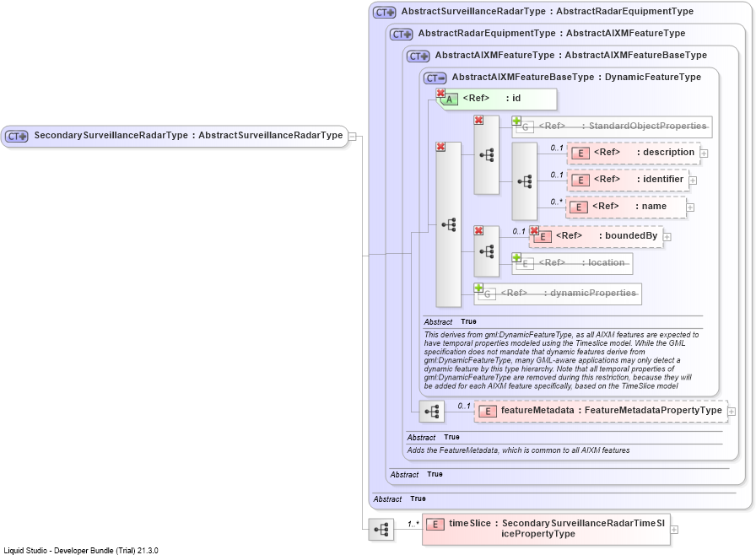The image size is (756, 555).
Task: Click the sequence compositor before featureMetadata
Action: [x=431, y=412]
